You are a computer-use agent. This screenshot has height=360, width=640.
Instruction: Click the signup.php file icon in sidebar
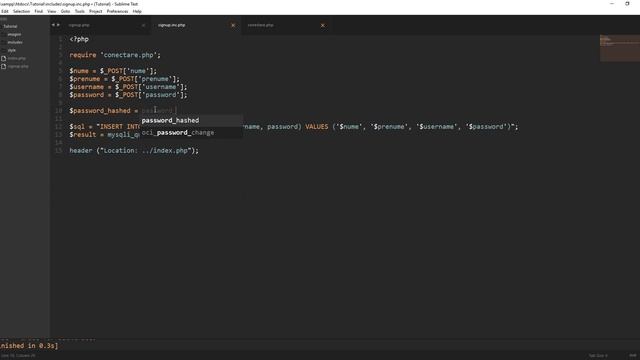point(4,66)
